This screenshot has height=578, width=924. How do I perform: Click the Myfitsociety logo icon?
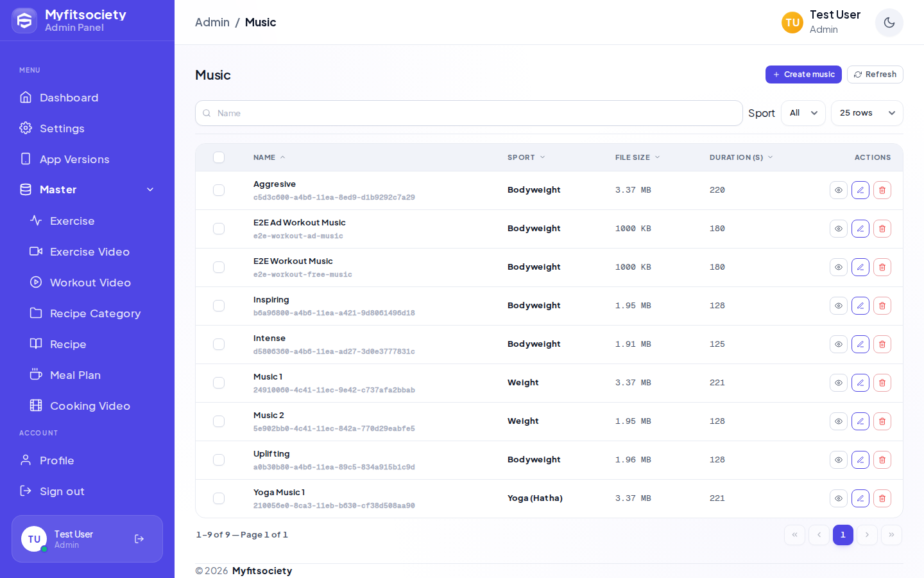tap(24, 21)
